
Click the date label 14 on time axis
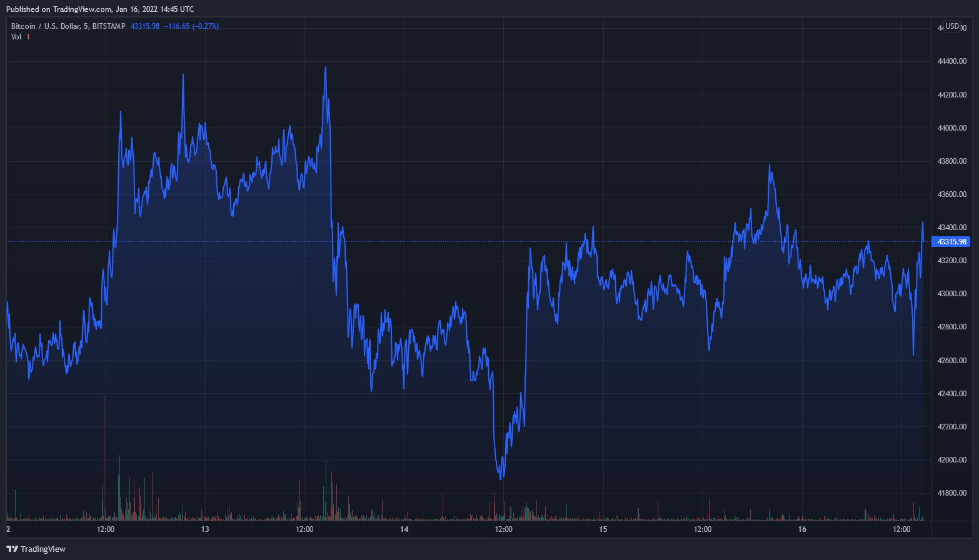tap(404, 529)
